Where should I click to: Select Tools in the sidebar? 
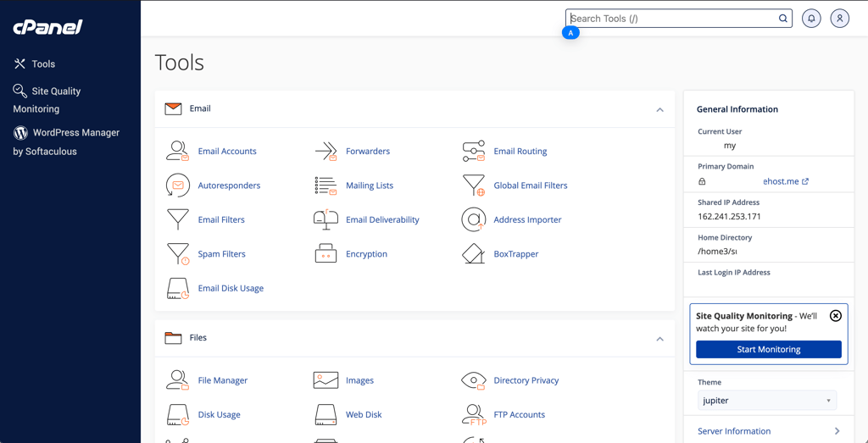[34, 64]
